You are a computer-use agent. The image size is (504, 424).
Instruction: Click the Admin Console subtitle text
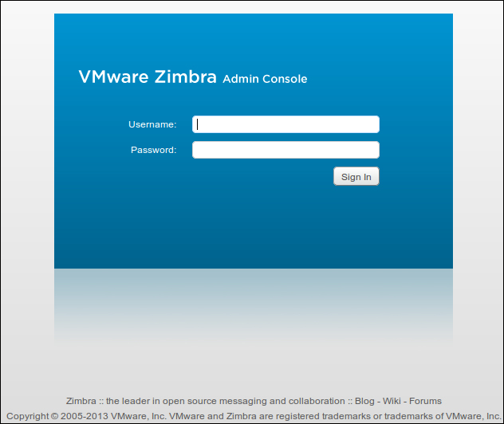265,79
